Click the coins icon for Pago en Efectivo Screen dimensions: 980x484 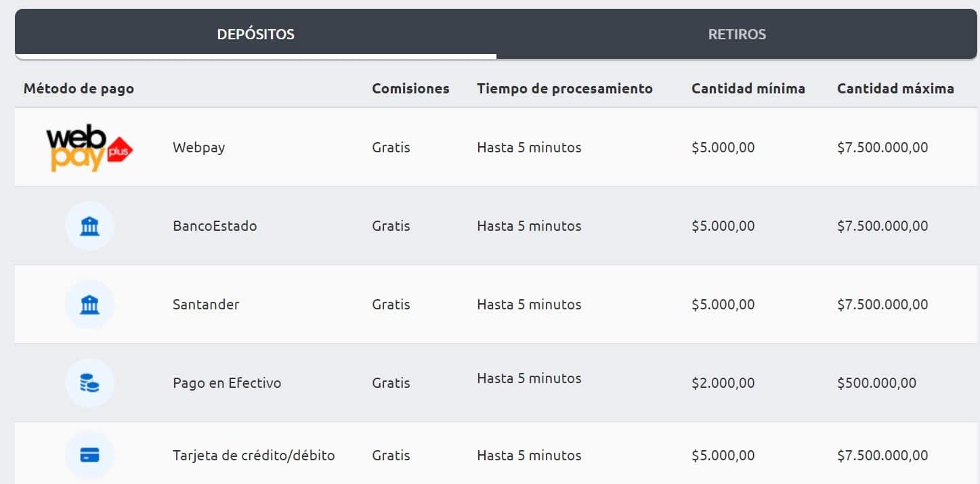pos(89,382)
